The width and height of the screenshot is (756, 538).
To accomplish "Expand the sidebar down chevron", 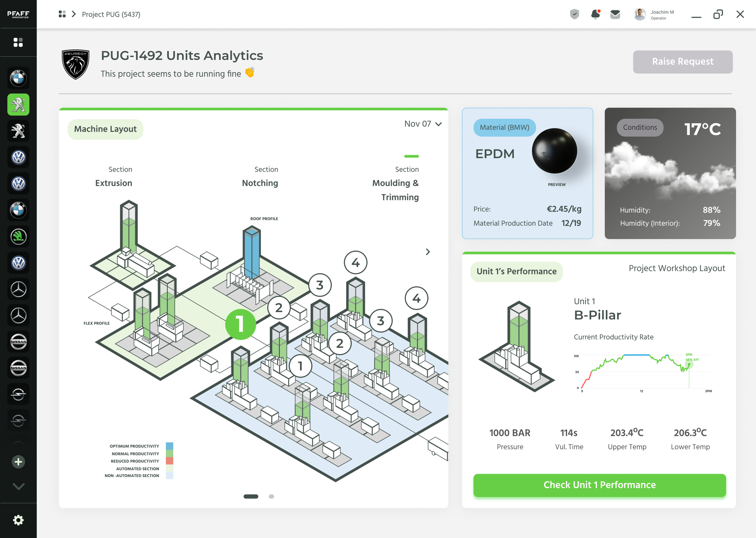I will coord(18,486).
